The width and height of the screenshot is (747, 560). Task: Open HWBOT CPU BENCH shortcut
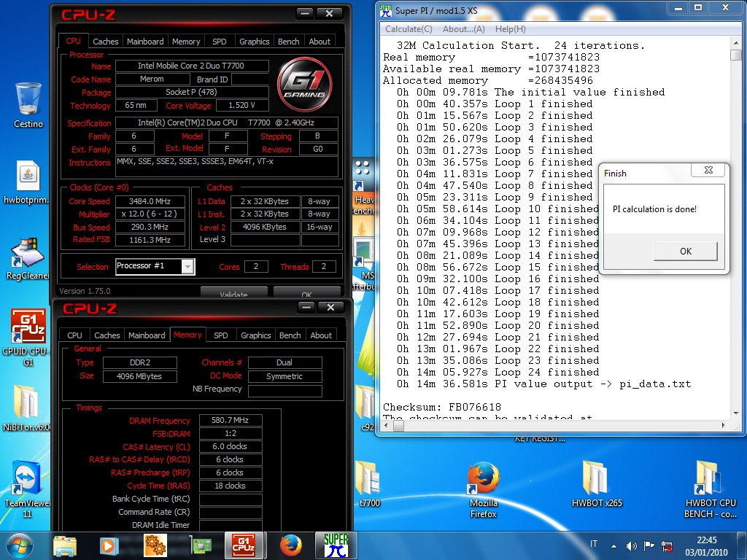pyautogui.click(x=710, y=489)
